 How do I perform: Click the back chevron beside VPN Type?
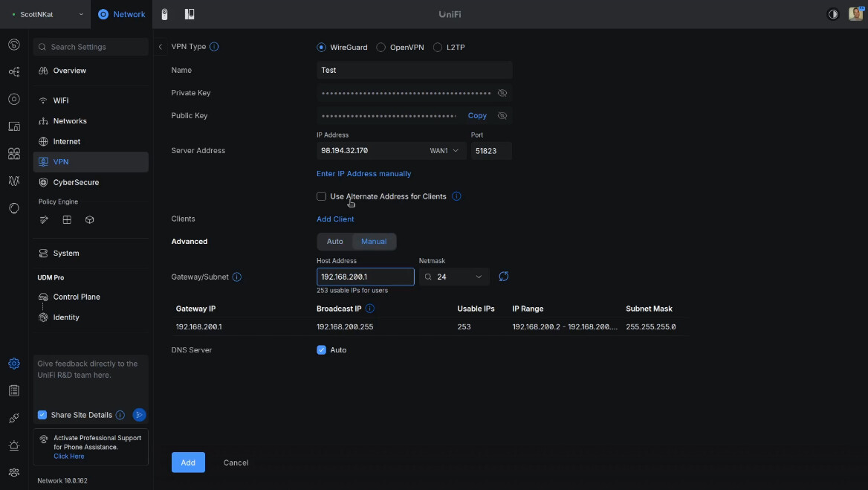pyautogui.click(x=161, y=47)
